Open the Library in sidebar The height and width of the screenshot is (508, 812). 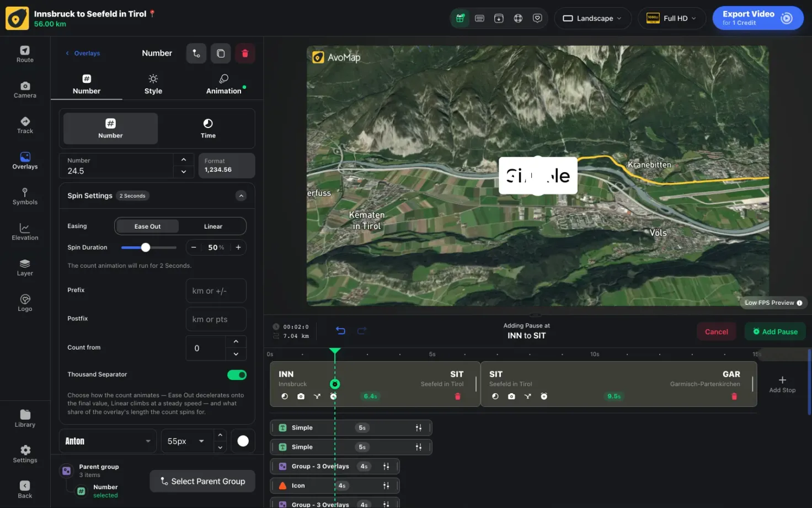[25, 419]
